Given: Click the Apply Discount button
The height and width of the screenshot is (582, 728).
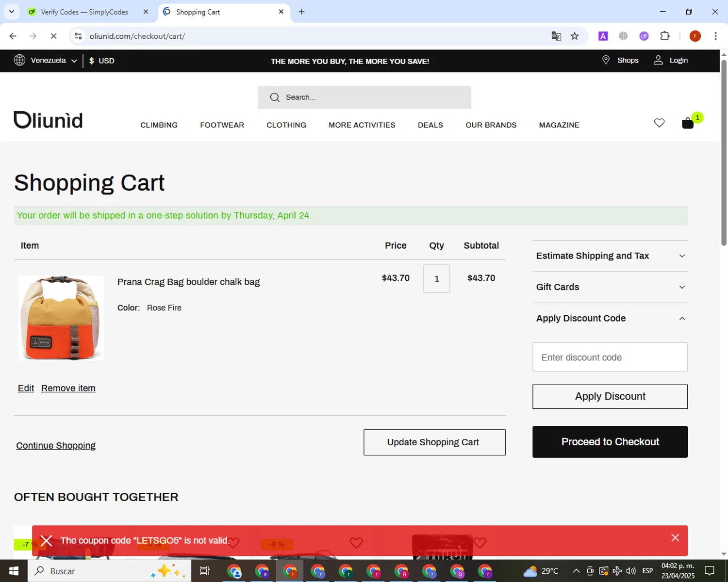Looking at the screenshot, I should pos(610,397).
